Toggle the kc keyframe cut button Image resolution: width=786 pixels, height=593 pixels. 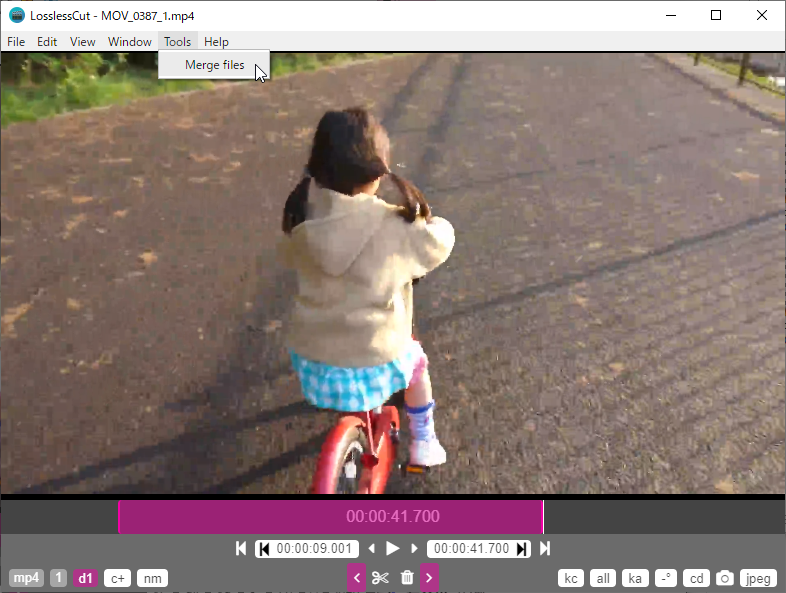point(571,578)
